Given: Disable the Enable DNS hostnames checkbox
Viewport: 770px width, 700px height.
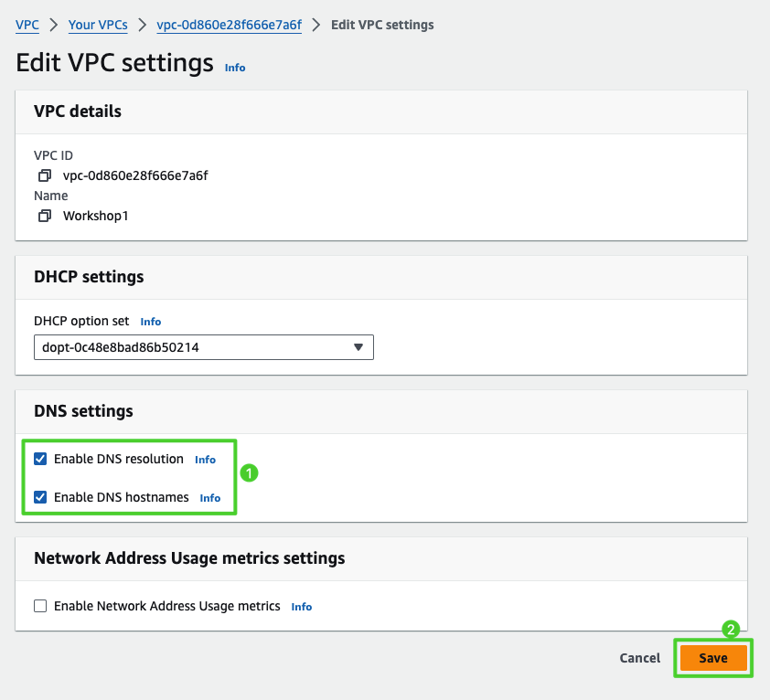Looking at the screenshot, I should point(40,497).
